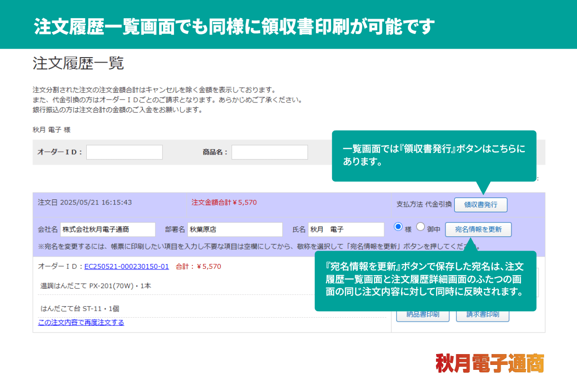Click この注文内容で再度注文する link
The height and width of the screenshot is (392, 577).
point(81,323)
